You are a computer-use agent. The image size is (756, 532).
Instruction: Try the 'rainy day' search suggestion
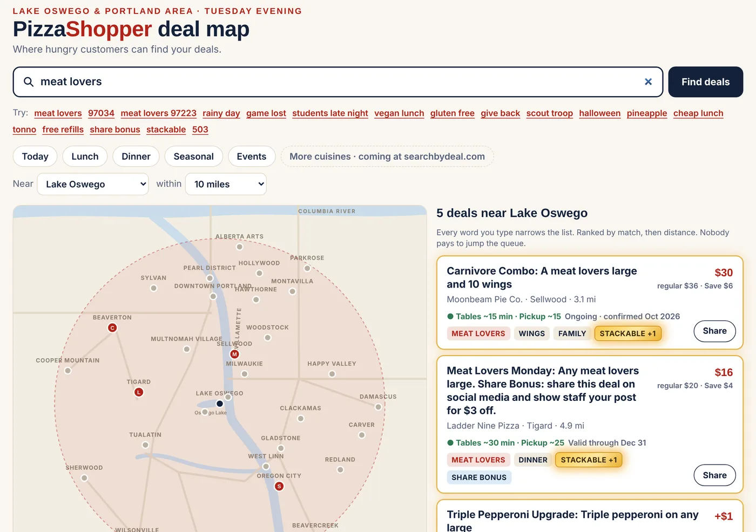point(221,113)
